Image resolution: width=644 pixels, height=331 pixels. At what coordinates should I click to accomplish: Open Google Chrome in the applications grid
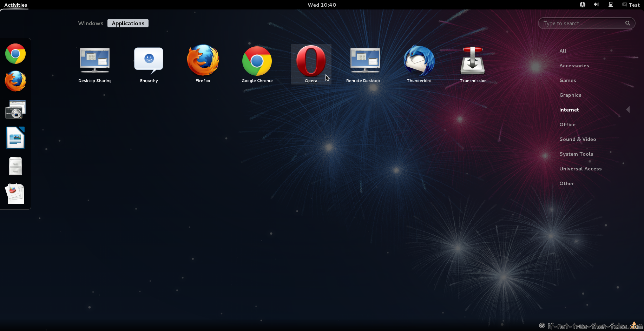[257, 64]
